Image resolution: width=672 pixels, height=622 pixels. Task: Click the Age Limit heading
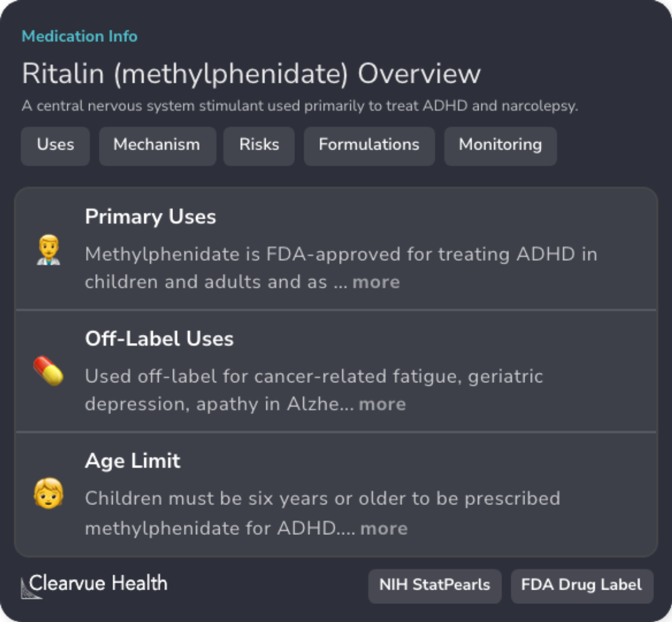[133, 461]
